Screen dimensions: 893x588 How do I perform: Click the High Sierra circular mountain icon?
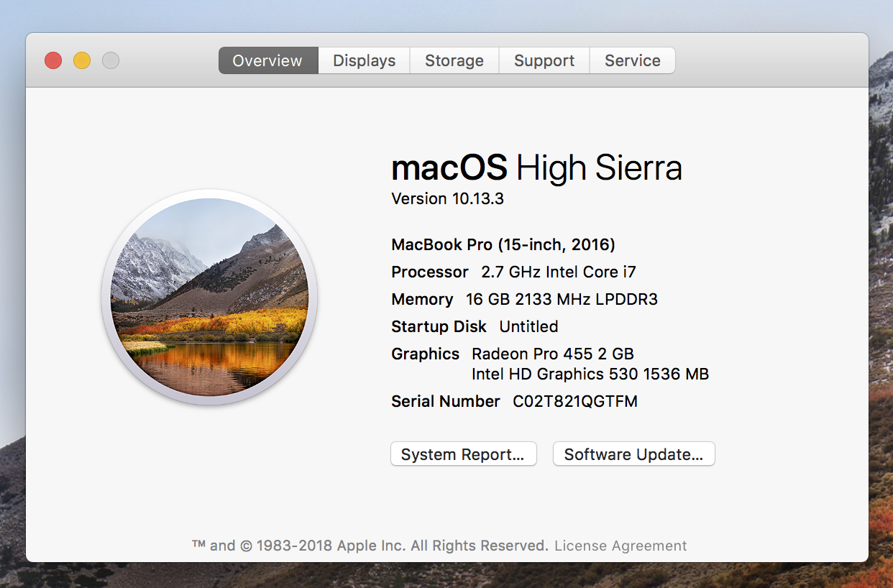pos(210,297)
